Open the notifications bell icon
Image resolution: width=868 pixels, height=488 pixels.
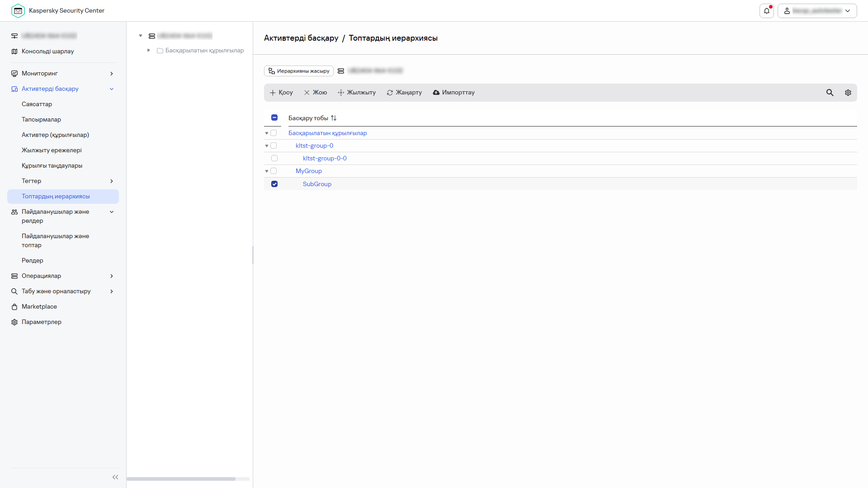pyautogui.click(x=766, y=11)
